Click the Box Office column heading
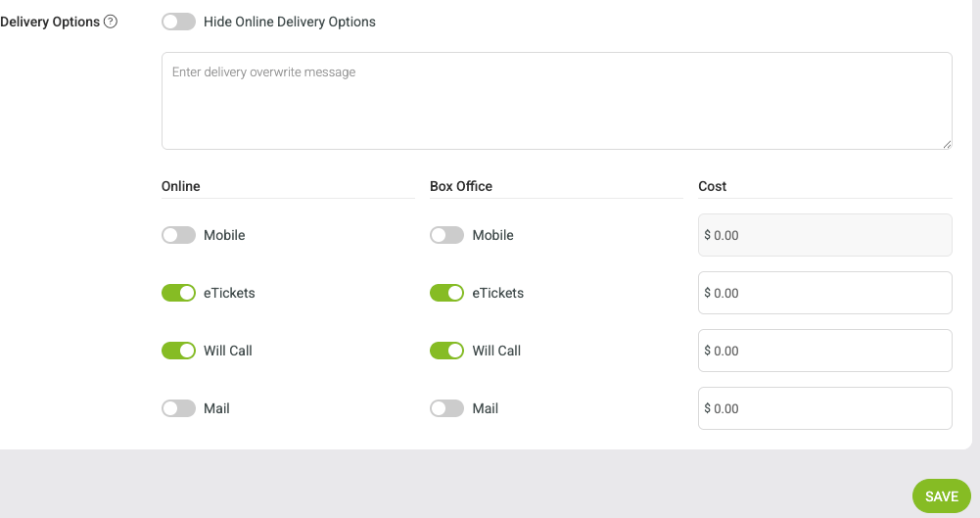Screen dimensions: 980x518 (x=460, y=186)
